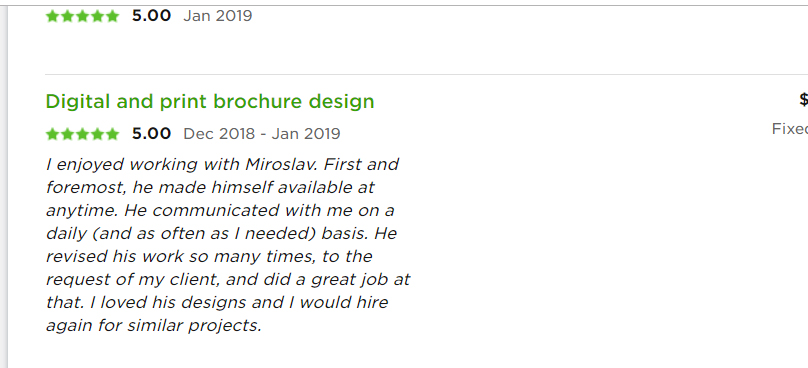808x368 pixels.
Task: Click last star of the Jan 2019 rating
Action: coord(112,16)
